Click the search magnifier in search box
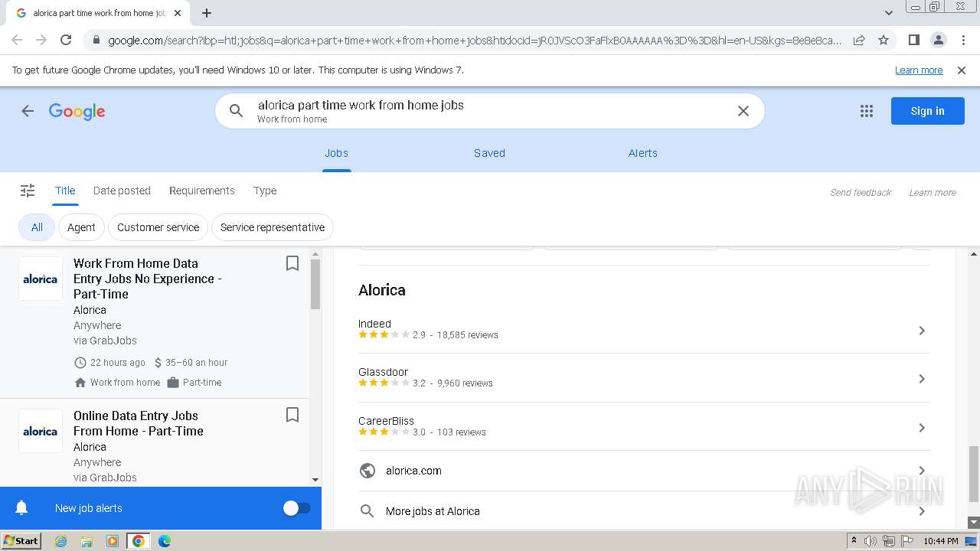 (x=237, y=111)
